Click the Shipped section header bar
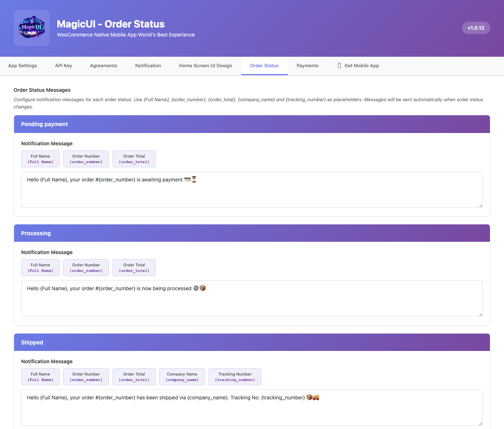The image size is (504, 429). (x=252, y=342)
